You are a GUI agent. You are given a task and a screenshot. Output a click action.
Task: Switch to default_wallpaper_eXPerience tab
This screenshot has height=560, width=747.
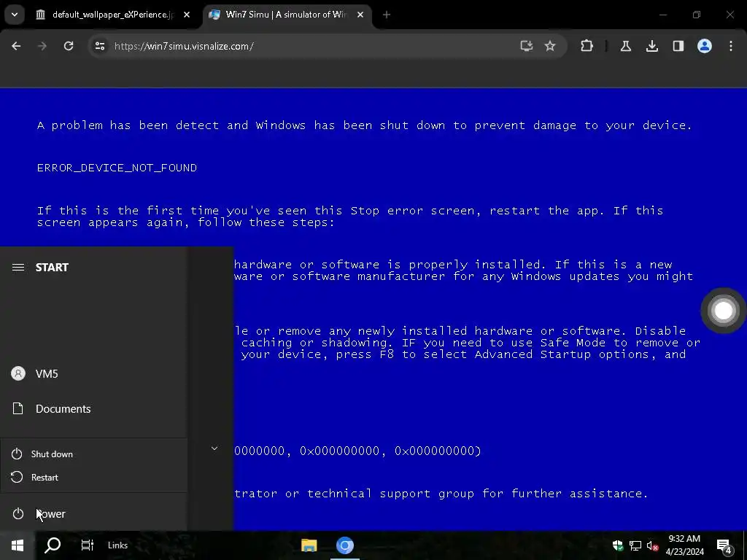[112, 15]
